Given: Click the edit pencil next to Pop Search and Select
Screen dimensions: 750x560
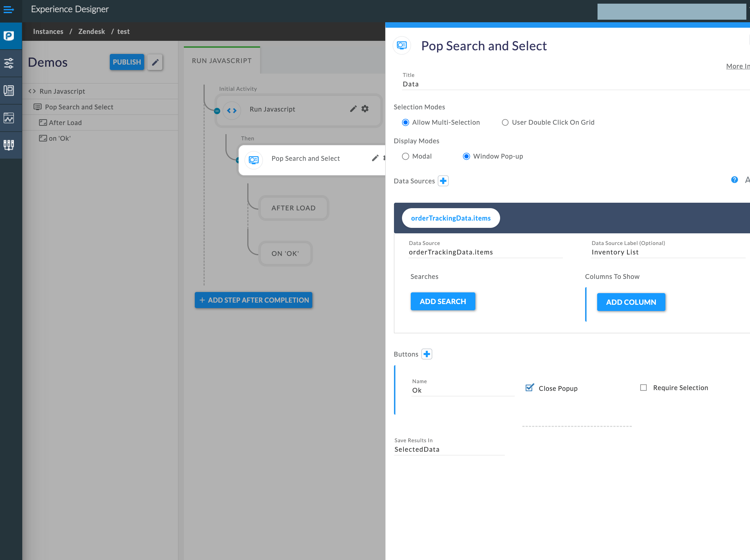Looking at the screenshot, I should point(375,158).
